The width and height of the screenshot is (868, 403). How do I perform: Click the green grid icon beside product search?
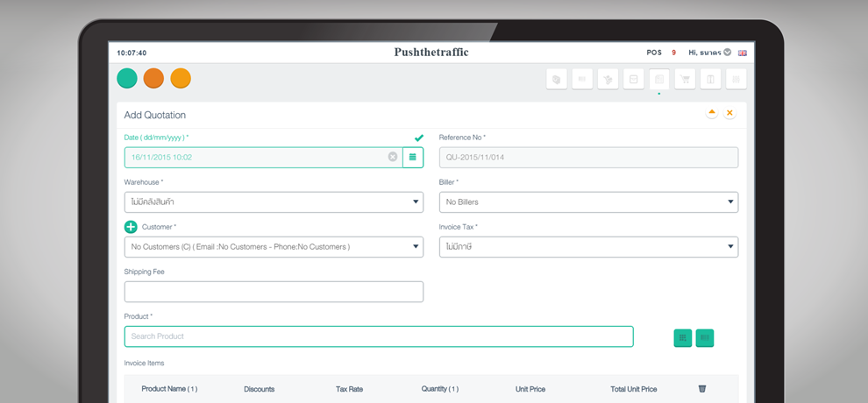pyautogui.click(x=682, y=337)
